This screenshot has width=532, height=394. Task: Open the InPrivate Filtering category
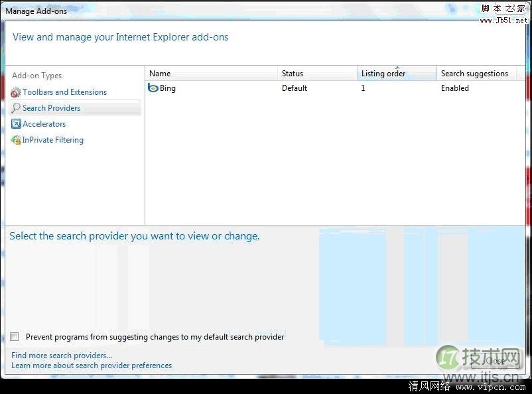tap(53, 140)
